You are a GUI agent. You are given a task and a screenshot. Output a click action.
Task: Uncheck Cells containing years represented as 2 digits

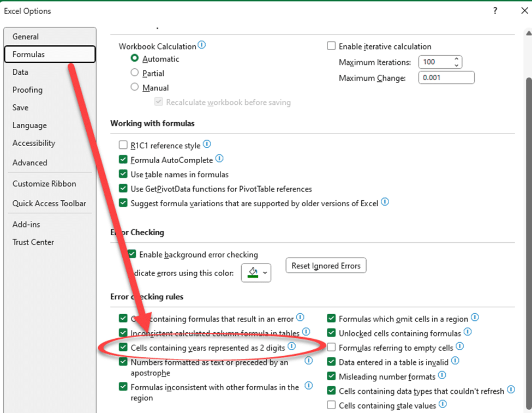point(123,347)
